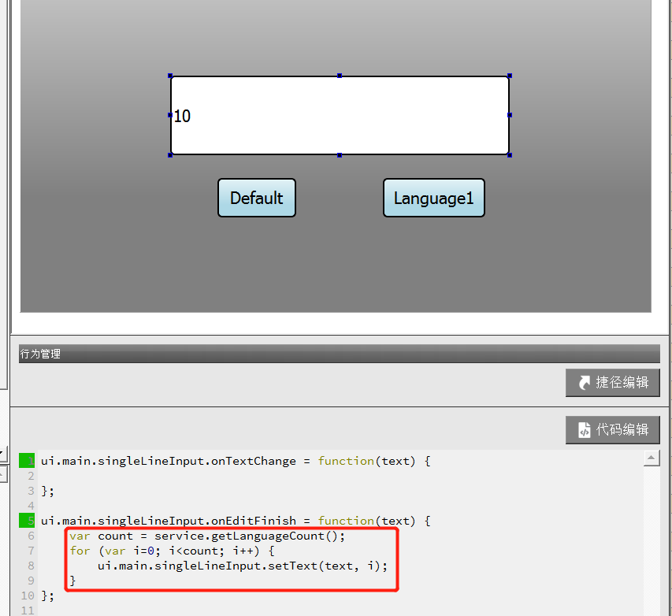The width and height of the screenshot is (672, 616).
Task: Open the 代码编辑 code editor button
Action: (x=612, y=430)
